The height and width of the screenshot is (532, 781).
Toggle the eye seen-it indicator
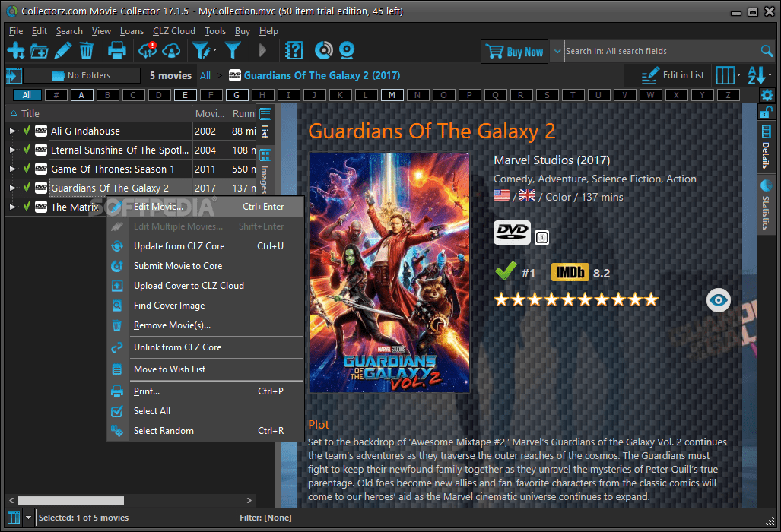coord(718,300)
